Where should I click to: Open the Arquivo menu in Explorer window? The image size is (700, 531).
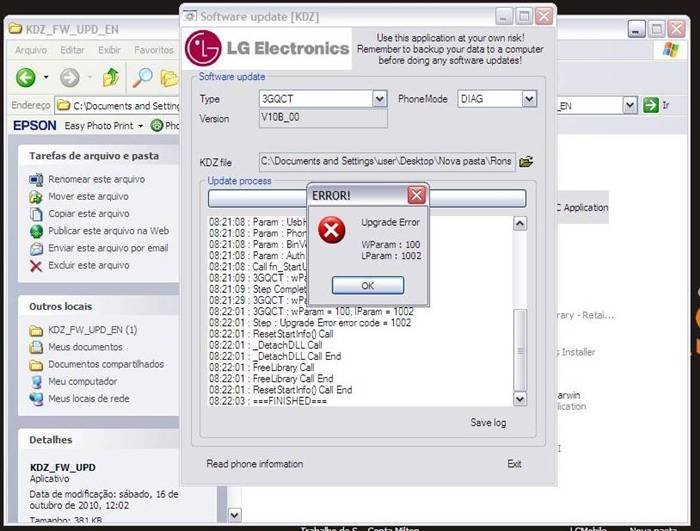31,50
